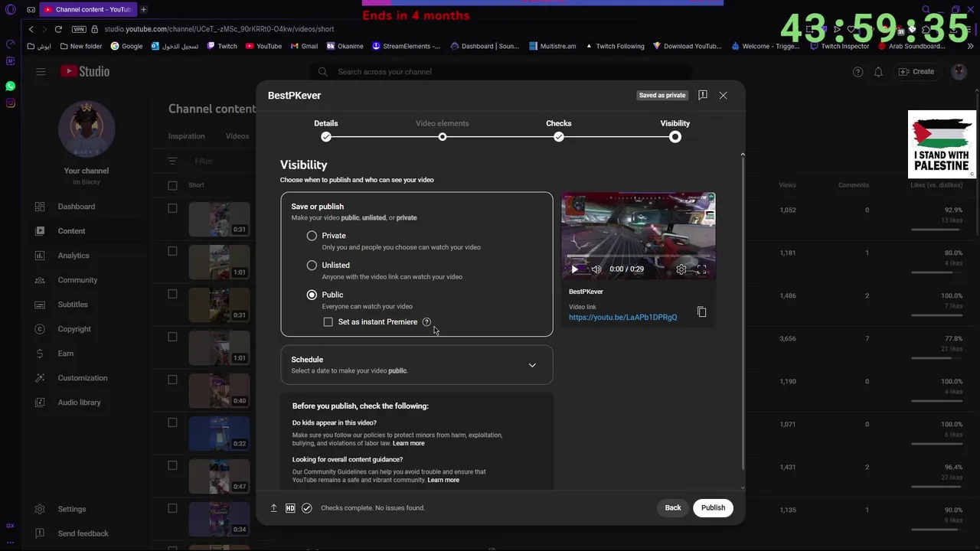The image size is (980, 551).
Task: Open the 0:47 short thumbnail
Action: [x=219, y=476]
